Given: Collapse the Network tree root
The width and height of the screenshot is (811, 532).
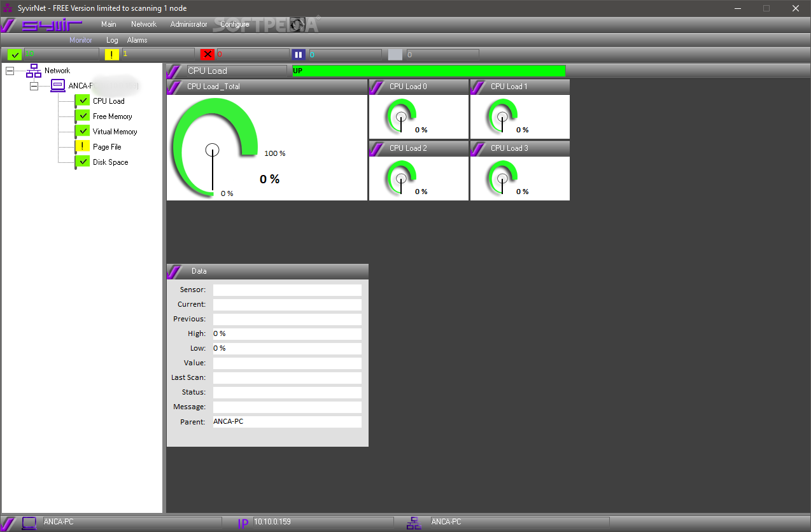Looking at the screenshot, I should (x=10, y=71).
